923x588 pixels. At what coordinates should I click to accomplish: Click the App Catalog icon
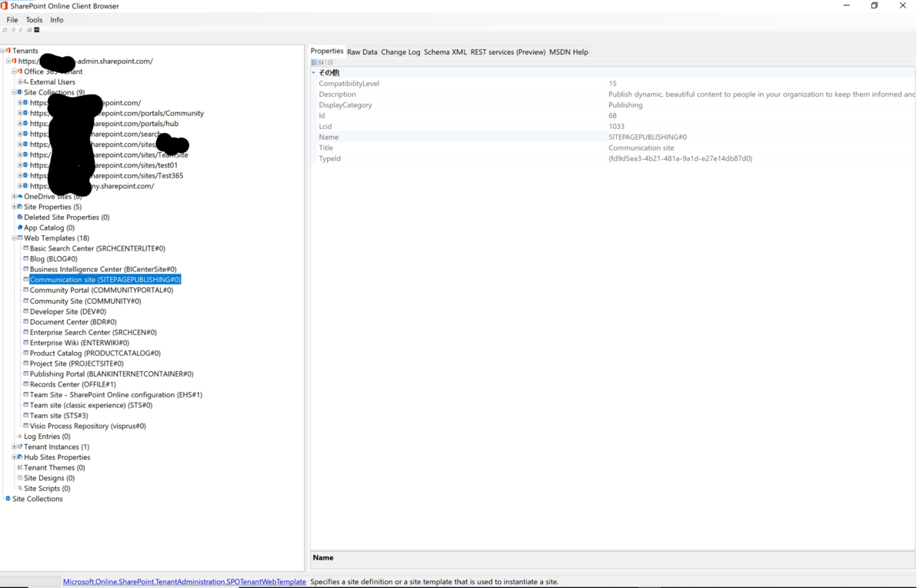(x=20, y=228)
